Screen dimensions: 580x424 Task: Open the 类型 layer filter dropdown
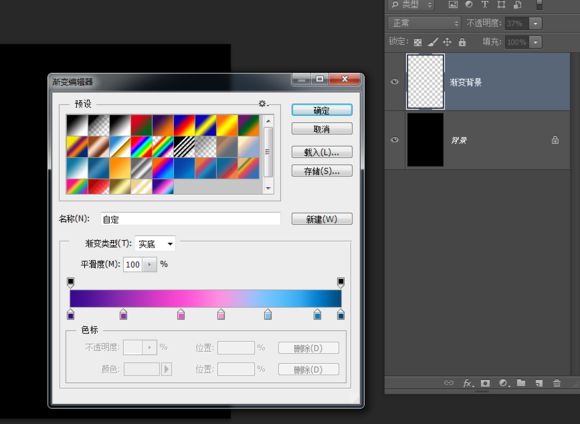(411, 5)
